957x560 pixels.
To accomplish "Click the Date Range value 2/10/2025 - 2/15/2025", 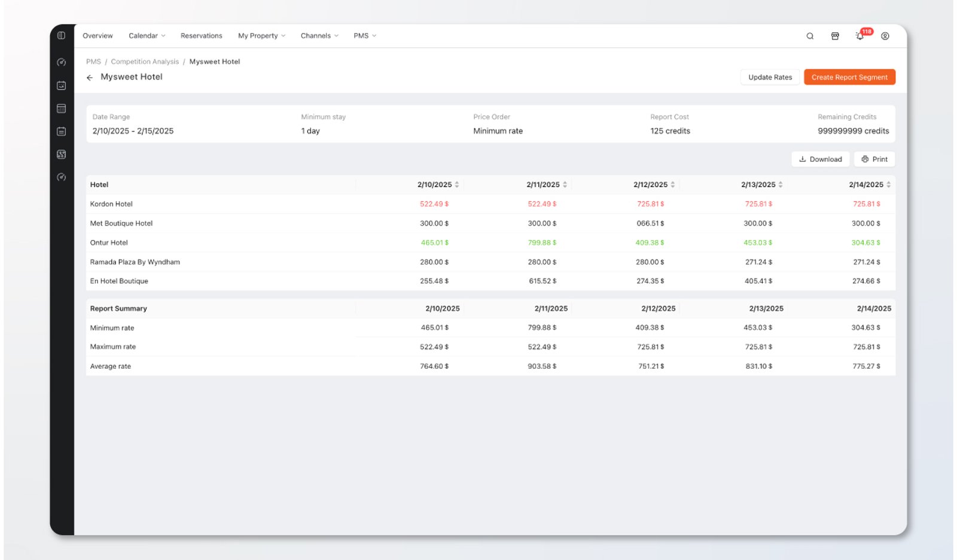I will pyautogui.click(x=133, y=131).
